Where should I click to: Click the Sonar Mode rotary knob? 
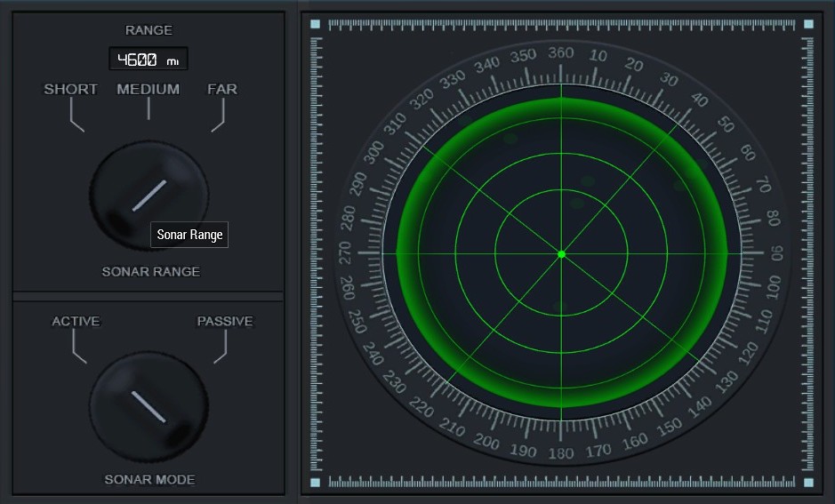pos(149,406)
